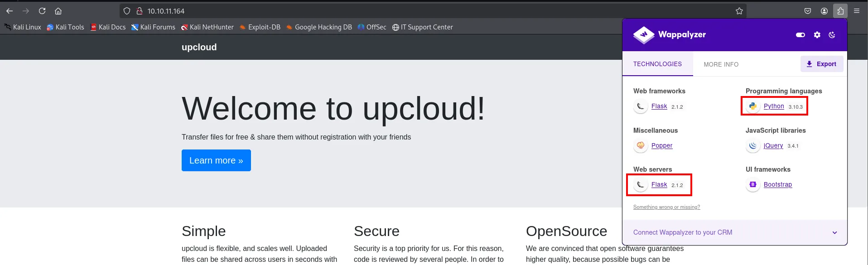Click the insecure connection lock icon

click(140, 11)
